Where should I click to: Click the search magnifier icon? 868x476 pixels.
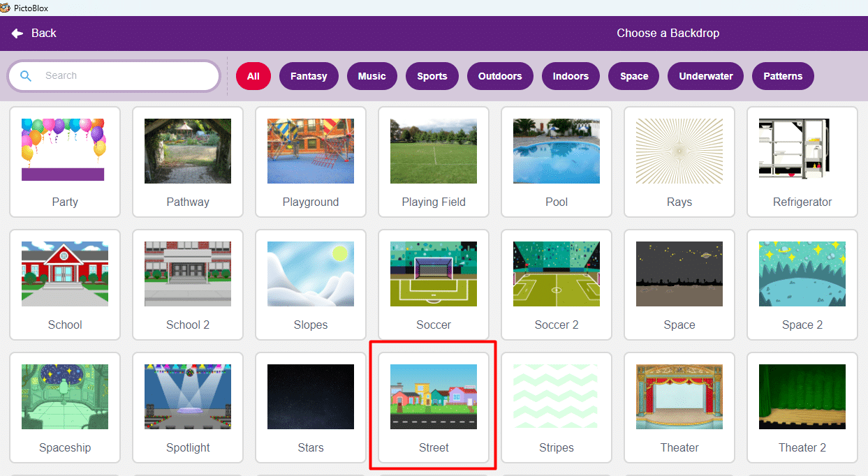[x=26, y=76]
